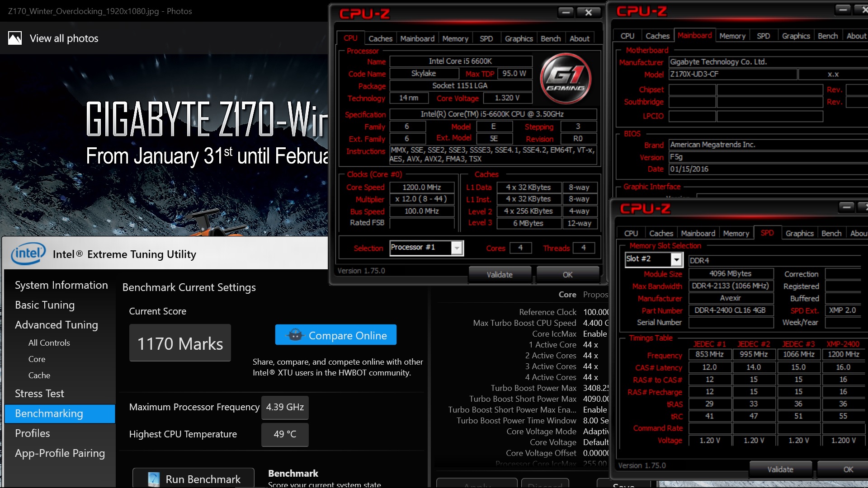Click the Intel logo in Extreme Tuning Utility
The image size is (868, 488).
pyautogui.click(x=28, y=254)
